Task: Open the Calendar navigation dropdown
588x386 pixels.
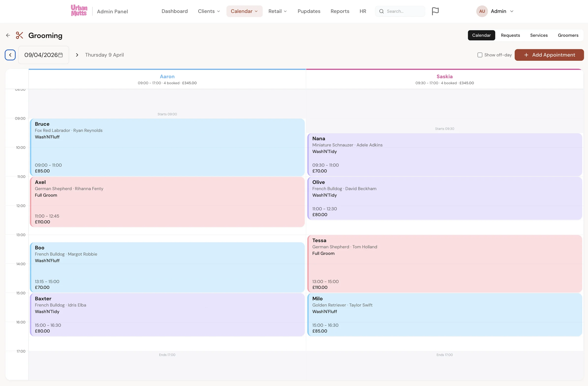Action: [244, 11]
